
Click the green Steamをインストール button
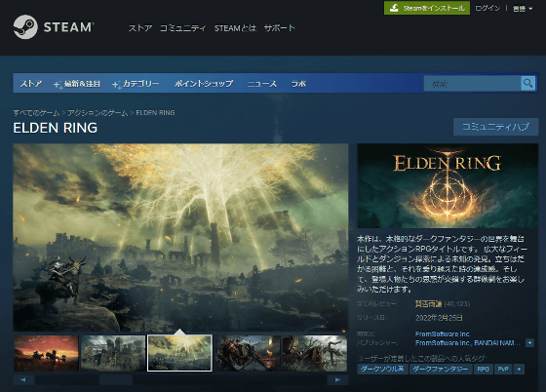[x=427, y=8]
